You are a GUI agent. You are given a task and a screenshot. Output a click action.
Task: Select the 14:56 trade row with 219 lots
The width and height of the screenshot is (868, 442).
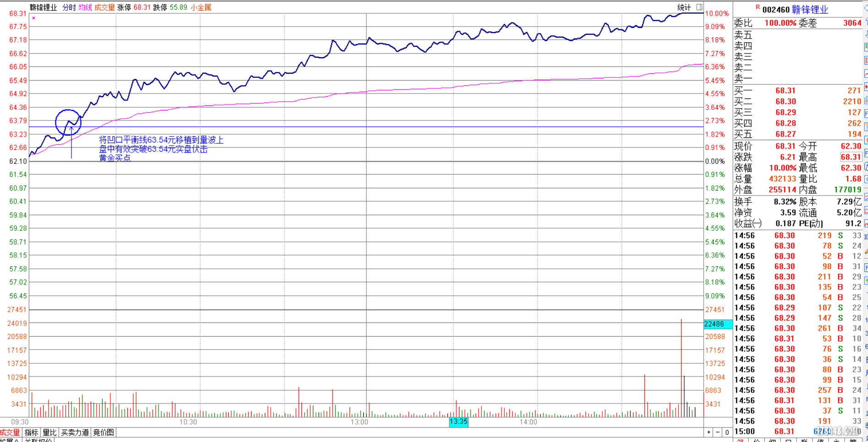pyautogui.click(x=797, y=235)
